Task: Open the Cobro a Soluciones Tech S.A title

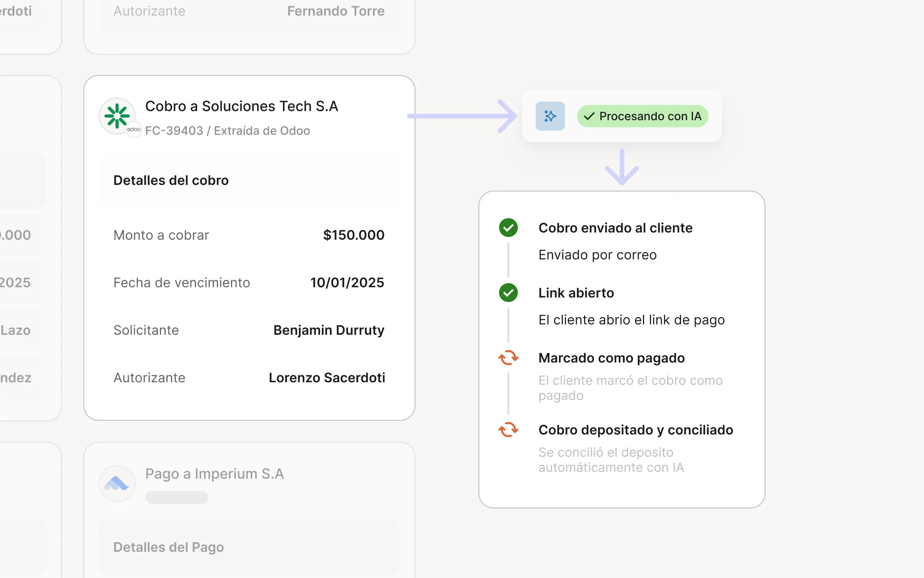Action: 241,106
